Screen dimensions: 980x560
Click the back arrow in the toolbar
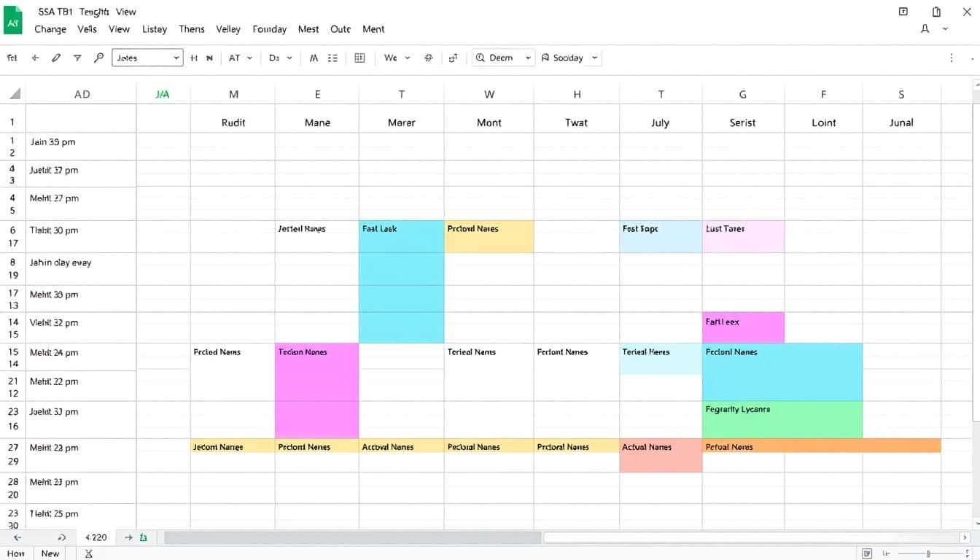click(35, 58)
